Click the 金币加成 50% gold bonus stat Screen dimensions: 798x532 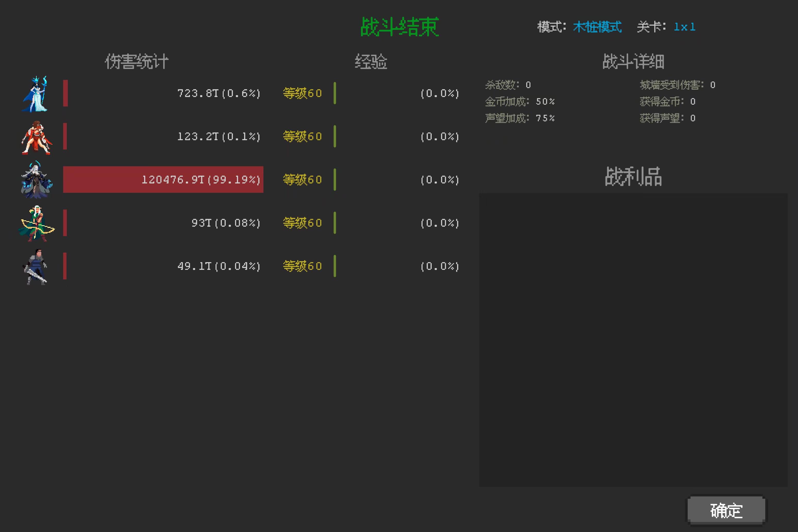pos(520,102)
